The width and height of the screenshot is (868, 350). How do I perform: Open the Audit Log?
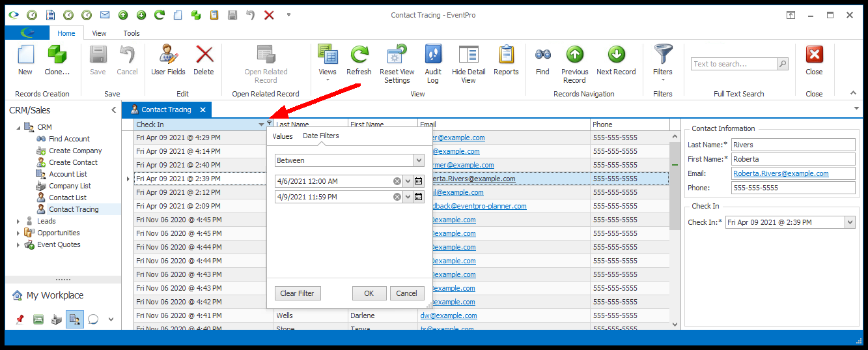(x=433, y=65)
